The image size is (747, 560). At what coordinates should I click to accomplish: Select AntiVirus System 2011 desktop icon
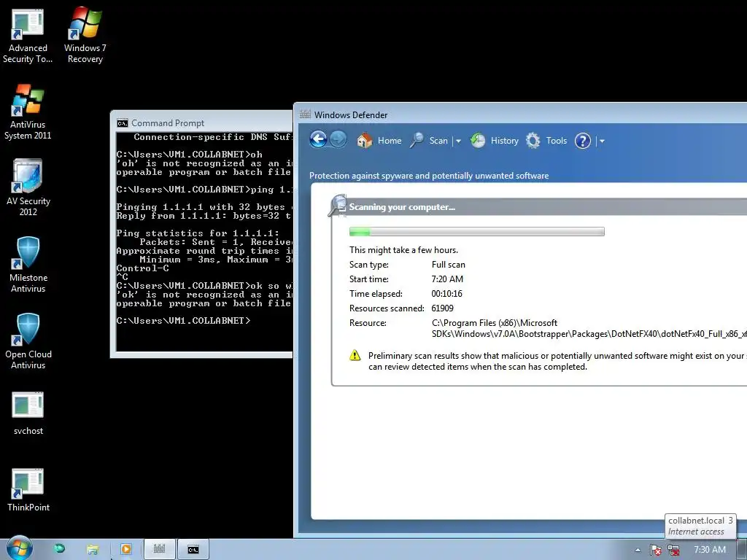point(28,112)
